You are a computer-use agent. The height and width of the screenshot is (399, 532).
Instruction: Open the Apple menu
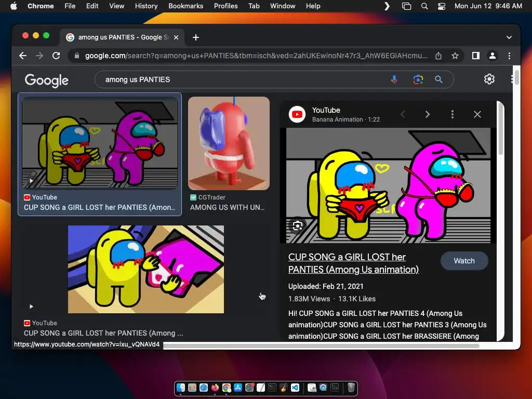tap(14, 6)
